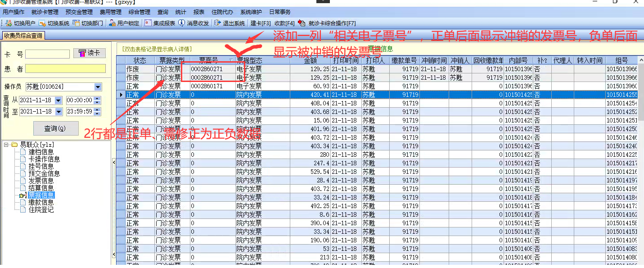Open the end date 至 calendar dropdown
Screen dimensions: 644x268
59,111
